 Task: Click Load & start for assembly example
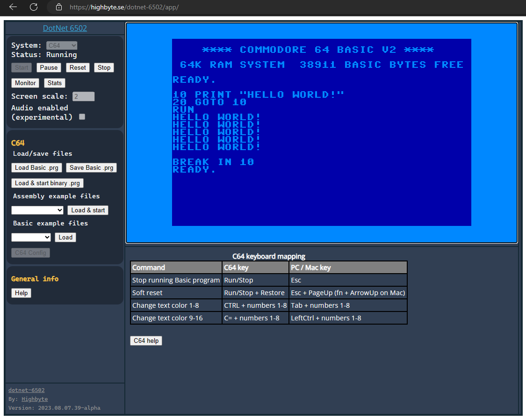(88, 210)
